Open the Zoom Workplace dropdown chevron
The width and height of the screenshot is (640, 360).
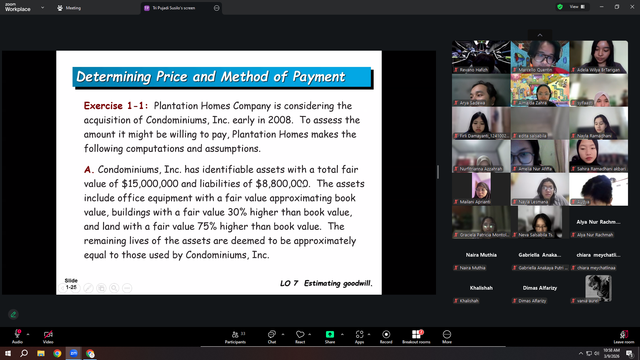pyautogui.click(x=42, y=7)
